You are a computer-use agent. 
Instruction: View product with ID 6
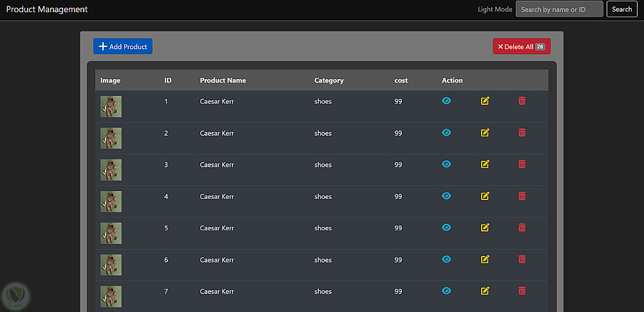pos(446,259)
